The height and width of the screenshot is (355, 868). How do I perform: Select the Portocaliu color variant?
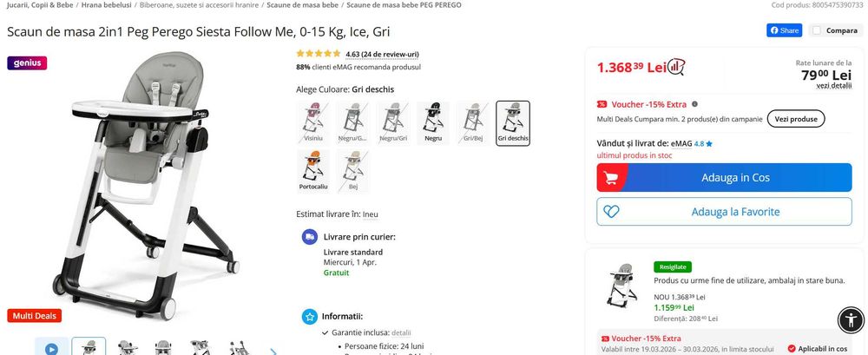[313, 171]
